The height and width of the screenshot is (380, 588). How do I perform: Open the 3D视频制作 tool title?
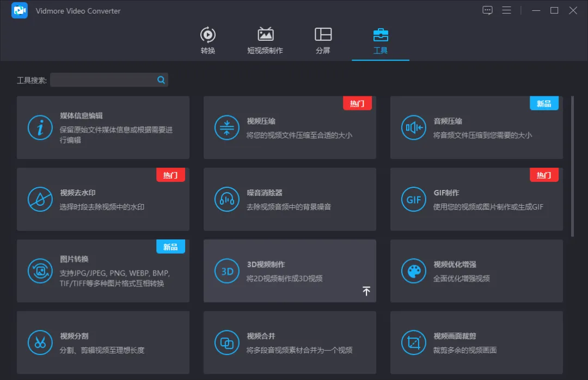click(266, 265)
